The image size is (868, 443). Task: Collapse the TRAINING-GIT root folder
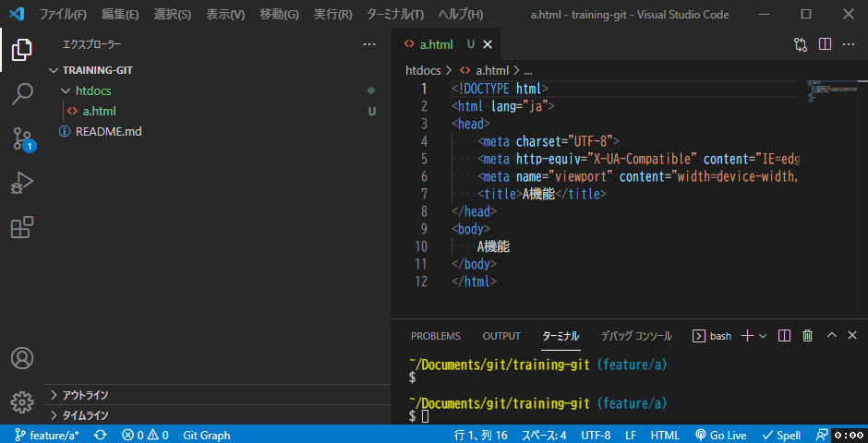[54, 71]
